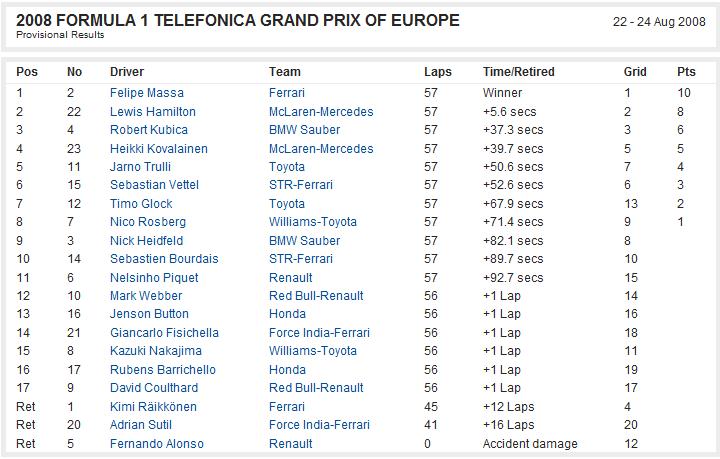Click Fernando Alonso driver name
This screenshot has width=720, height=459.
(x=157, y=444)
